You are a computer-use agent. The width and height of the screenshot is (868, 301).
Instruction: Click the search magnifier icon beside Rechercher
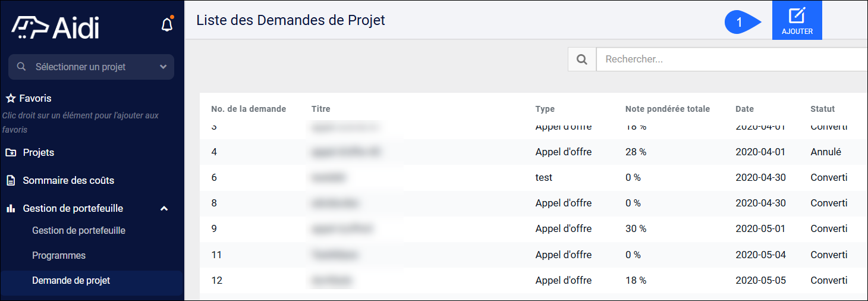(x=582, y=59)
